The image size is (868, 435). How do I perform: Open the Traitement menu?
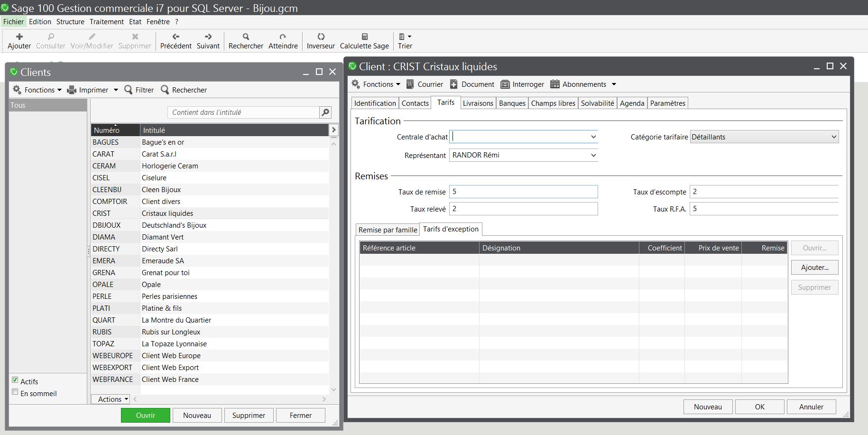pyautogui.click(x=107, y=21)
